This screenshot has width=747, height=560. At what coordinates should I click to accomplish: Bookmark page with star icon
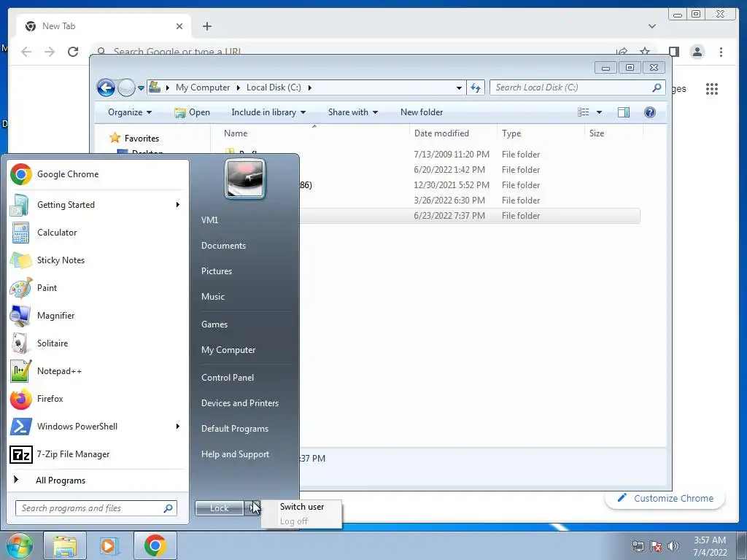tap(645, 52)
